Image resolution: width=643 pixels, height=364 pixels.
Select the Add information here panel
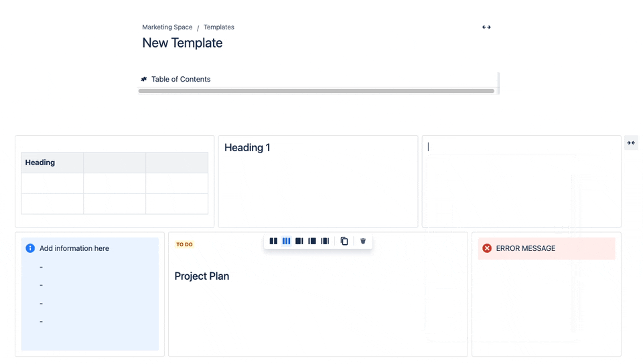click(90, 294)
